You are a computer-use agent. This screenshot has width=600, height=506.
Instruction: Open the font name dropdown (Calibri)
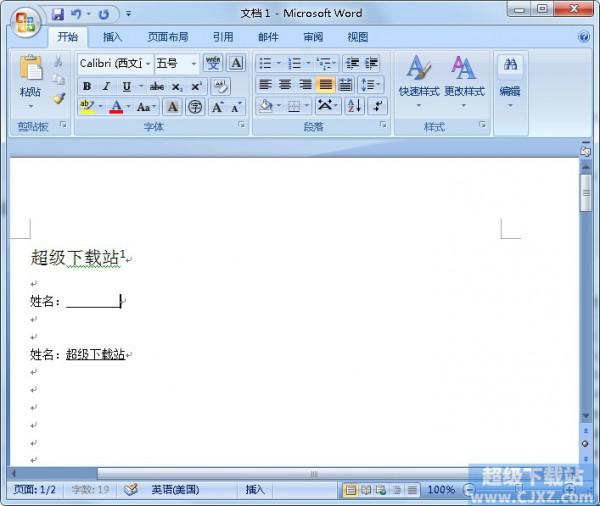coord(148,64)
